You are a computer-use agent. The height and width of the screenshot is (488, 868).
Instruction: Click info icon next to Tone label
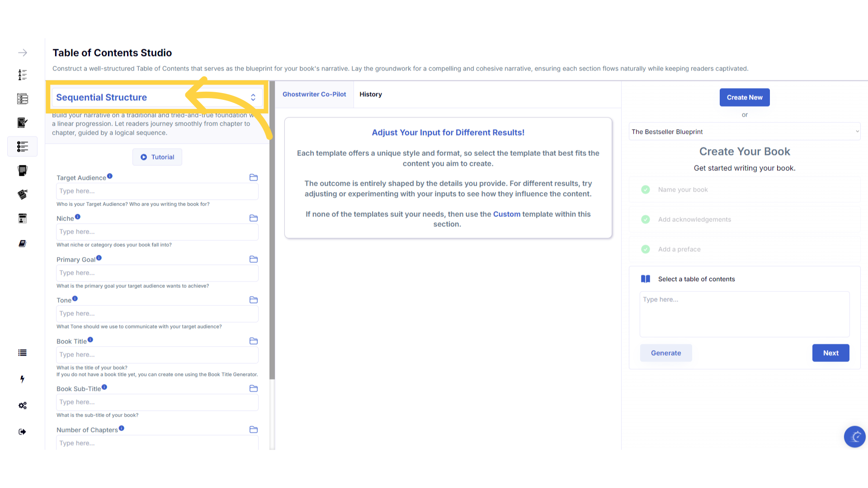pyautogui.click(x=75, y=299)
